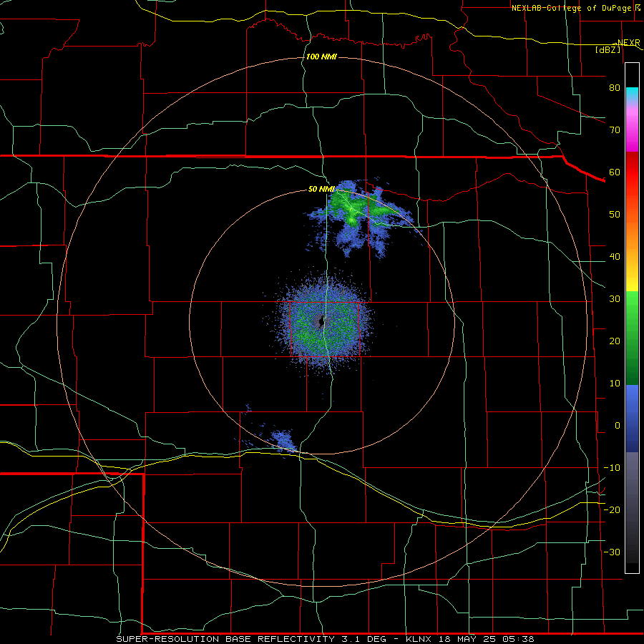
Task: Click the [dBZ] unit label
Action: (x=608, y=49)
